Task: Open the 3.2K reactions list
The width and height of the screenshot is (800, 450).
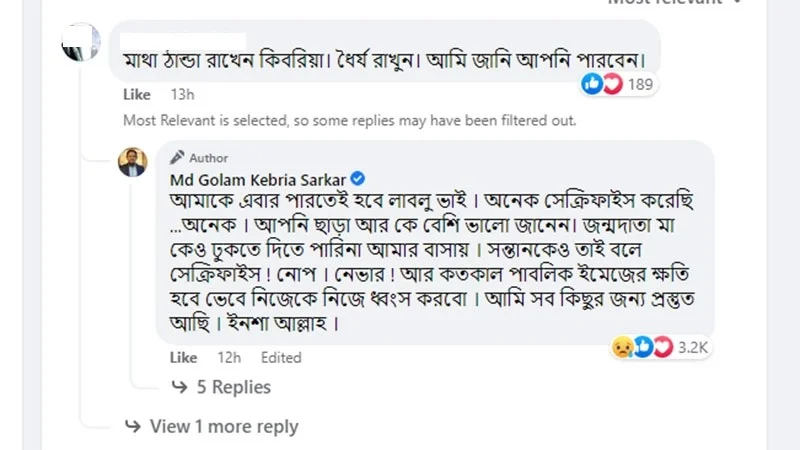Action: click(692, 347)
